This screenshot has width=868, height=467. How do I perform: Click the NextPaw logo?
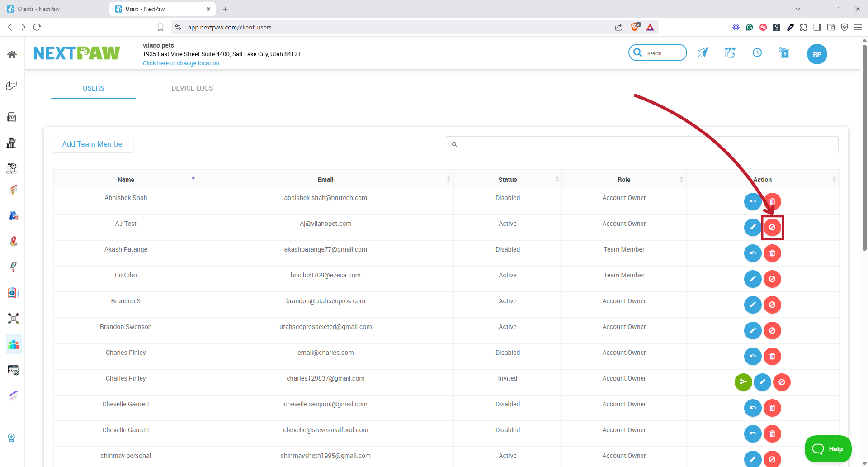click(x=77, y=53)
